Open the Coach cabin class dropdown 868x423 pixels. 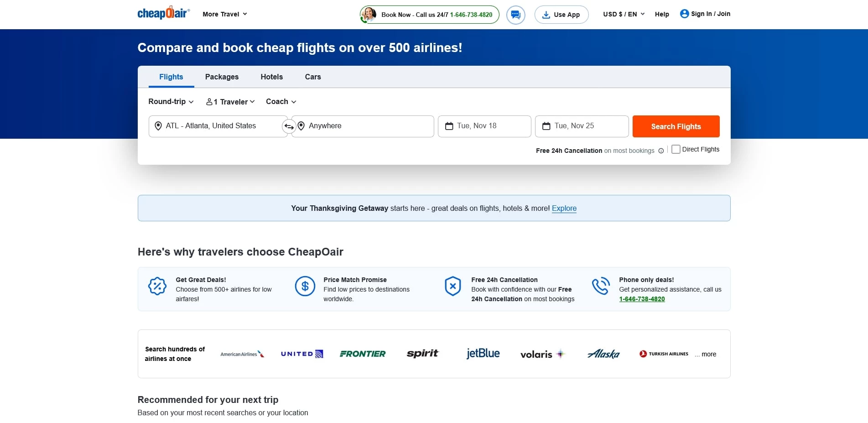280,101
